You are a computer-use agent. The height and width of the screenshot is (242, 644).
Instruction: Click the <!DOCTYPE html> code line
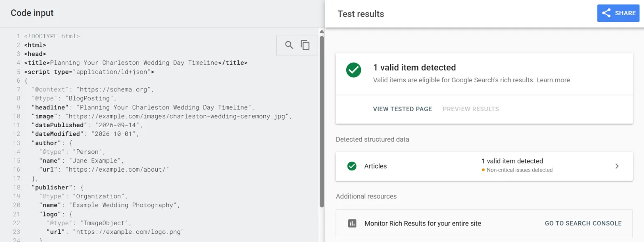tap(52, 36)
